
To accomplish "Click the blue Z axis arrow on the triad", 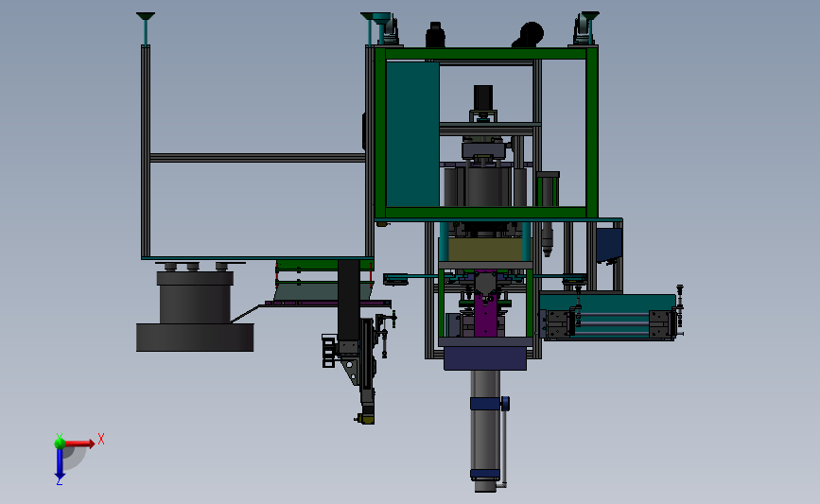I will [60, 463].
